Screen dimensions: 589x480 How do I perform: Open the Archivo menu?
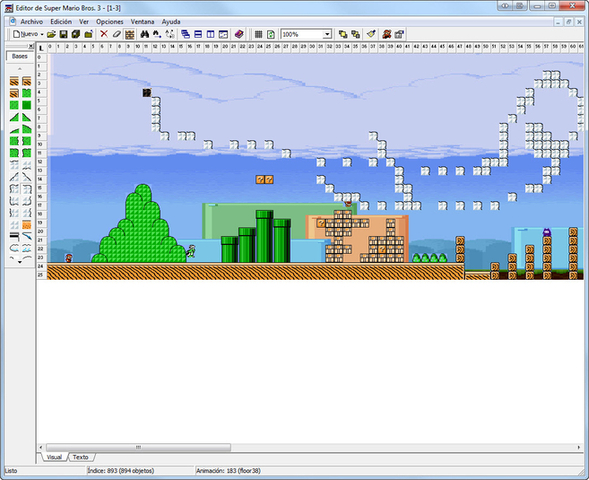pyautogui.click(x=32, y=22)
